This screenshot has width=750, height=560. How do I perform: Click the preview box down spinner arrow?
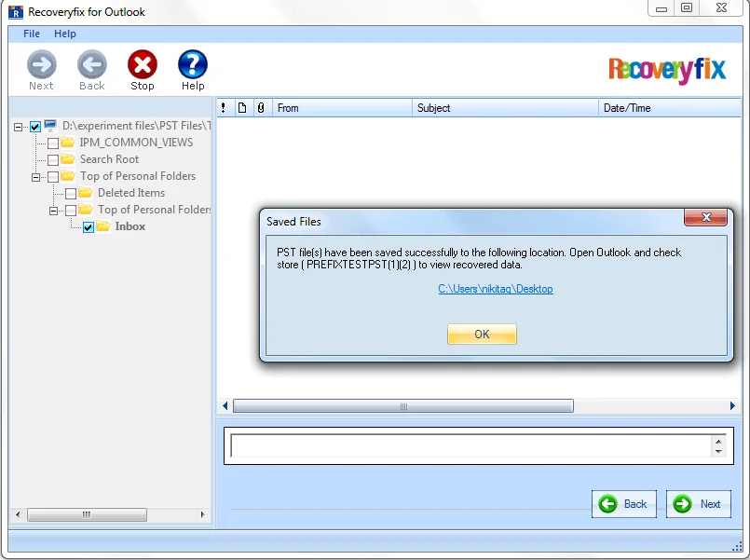coord(718,451)
